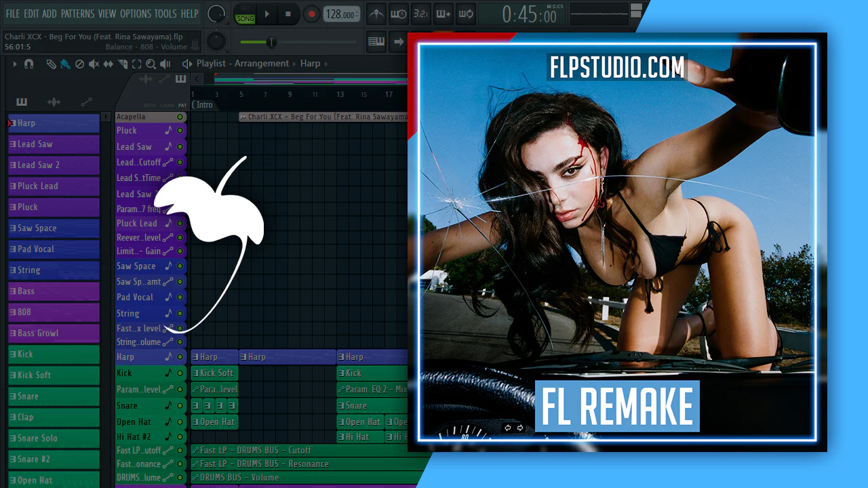Select the Zoom tool
Screen dimensions: 868x488
(151, 64)
